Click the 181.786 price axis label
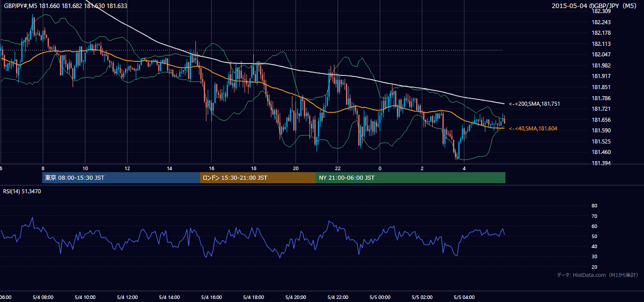This screenshot has width=644, height=302. (601, 98)
